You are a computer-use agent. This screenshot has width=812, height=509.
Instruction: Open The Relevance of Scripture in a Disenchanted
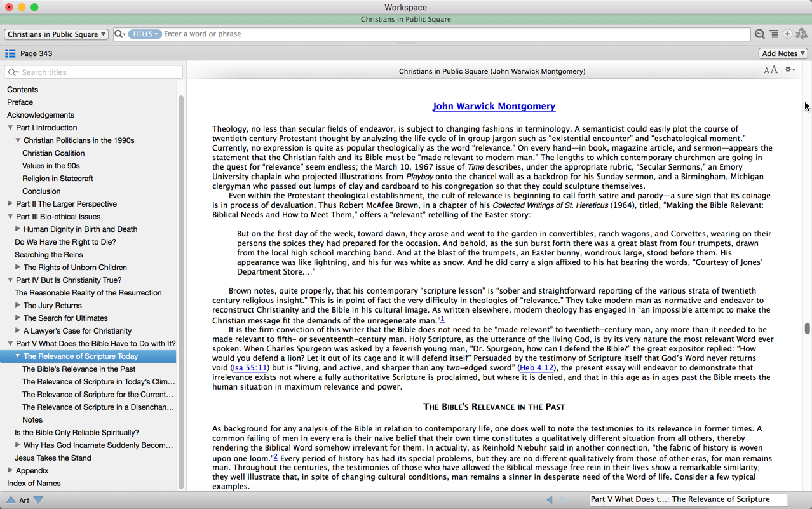[x=98, y=407]
